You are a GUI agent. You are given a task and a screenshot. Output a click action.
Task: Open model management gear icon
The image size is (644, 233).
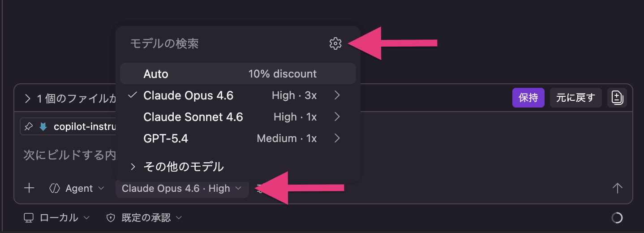335,43
